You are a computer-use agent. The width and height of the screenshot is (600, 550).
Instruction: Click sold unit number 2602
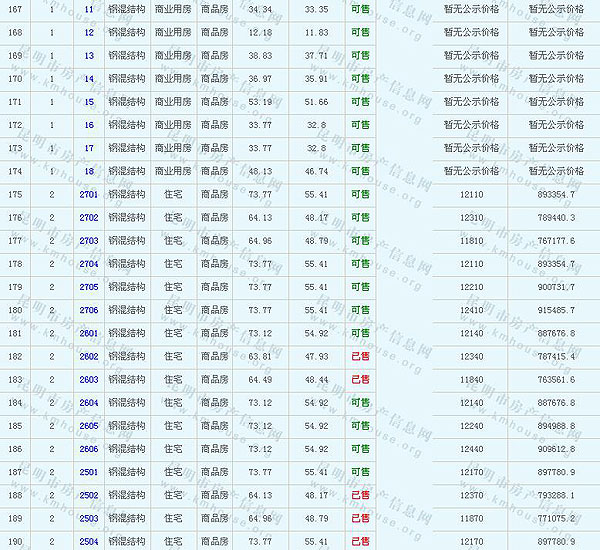coord(89,356)
